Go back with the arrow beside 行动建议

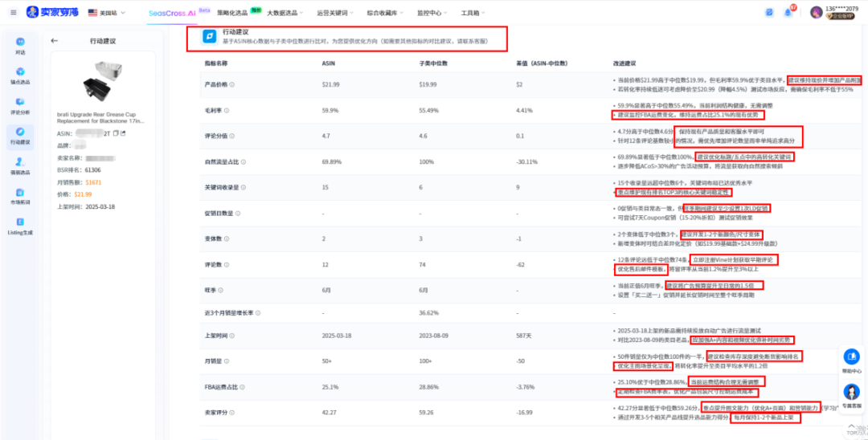click(55, 41)
